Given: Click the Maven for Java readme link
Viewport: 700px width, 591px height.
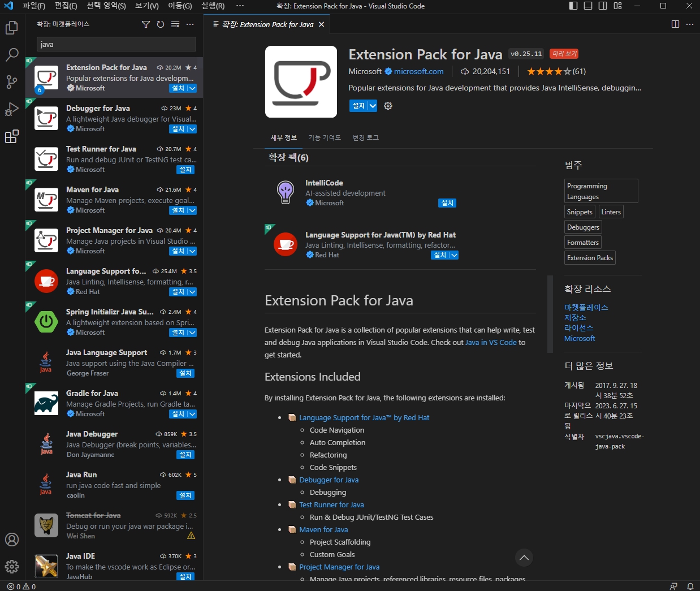Looking at the screenshot, I should 323,529.
